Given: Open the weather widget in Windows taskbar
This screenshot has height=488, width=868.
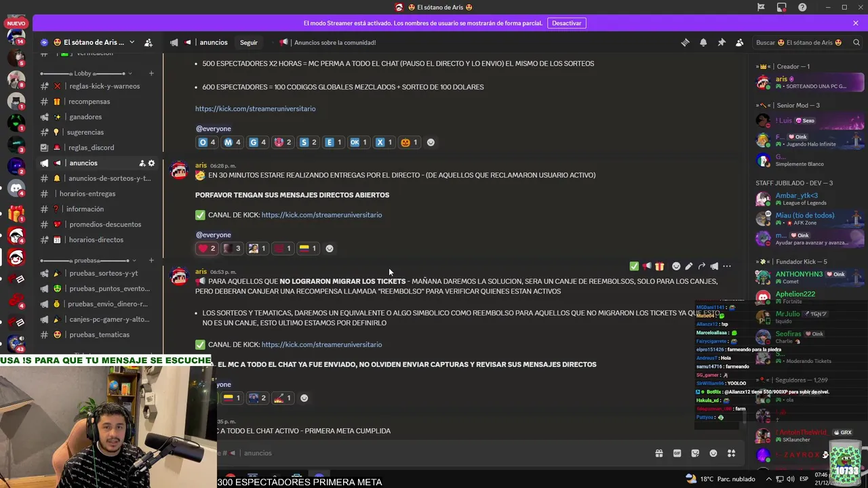Looking at the screenshot, I should tap(719, 479).
